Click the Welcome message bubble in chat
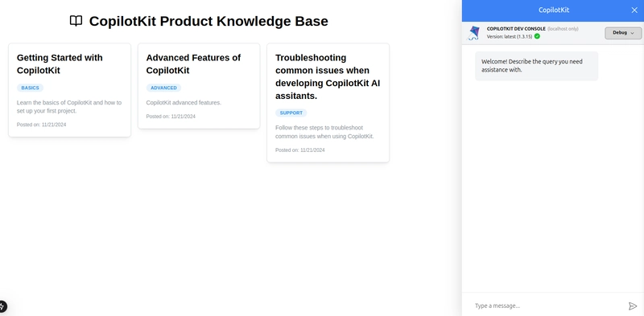644x316 pixels. click(x=536, y=66)
